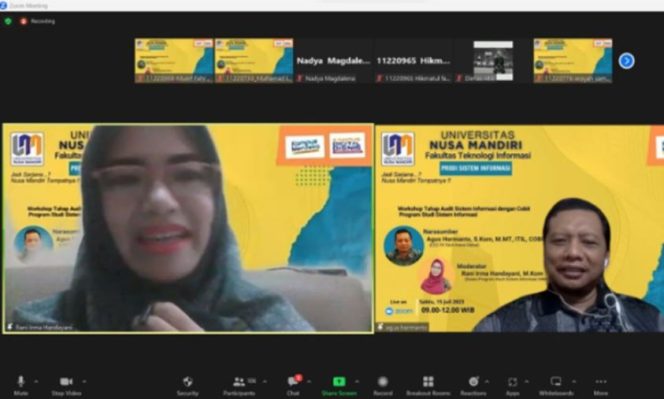
Task: Open the Chat panel
Action: click(293, 386)
